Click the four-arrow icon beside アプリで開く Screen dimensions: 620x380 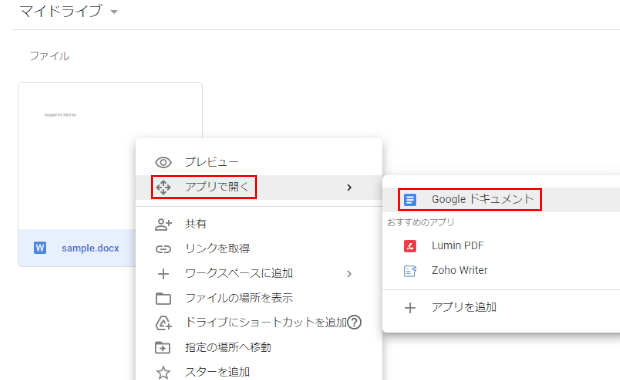tap(163, 187)
